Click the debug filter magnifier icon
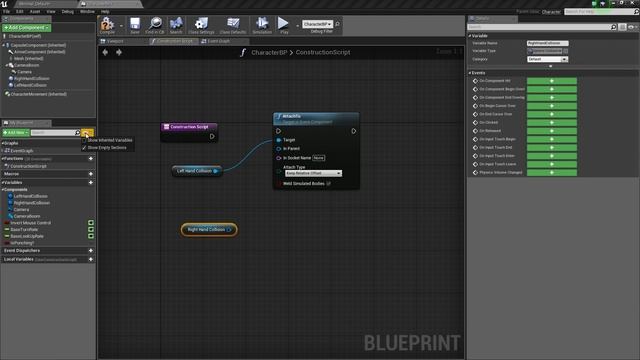 click(x=338, y=24)
